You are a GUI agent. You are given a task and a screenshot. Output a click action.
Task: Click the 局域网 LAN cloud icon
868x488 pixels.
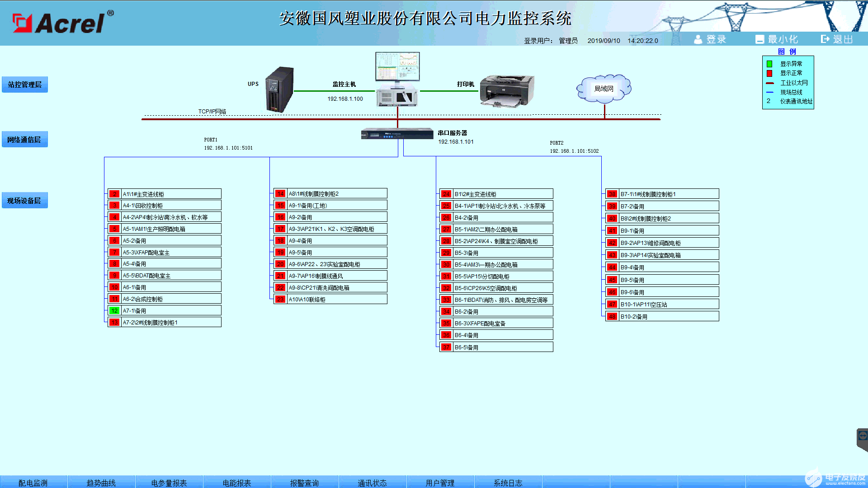(604, 89)
